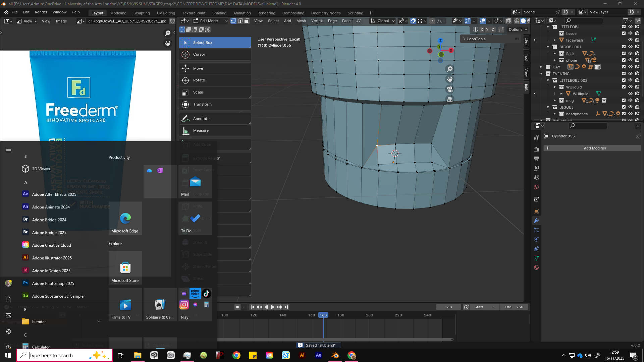644x362 pixels.
Task: Expand the DAY collection
Action: point(541,67)
